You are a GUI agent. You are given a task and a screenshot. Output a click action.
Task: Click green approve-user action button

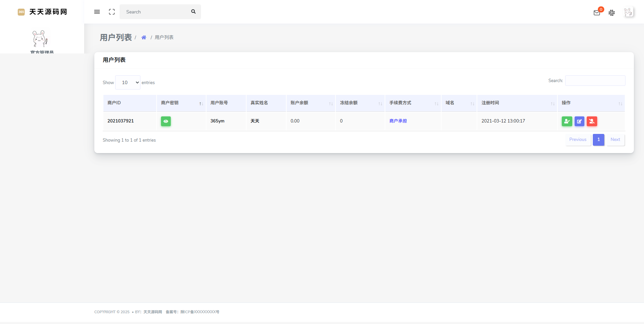567,121
